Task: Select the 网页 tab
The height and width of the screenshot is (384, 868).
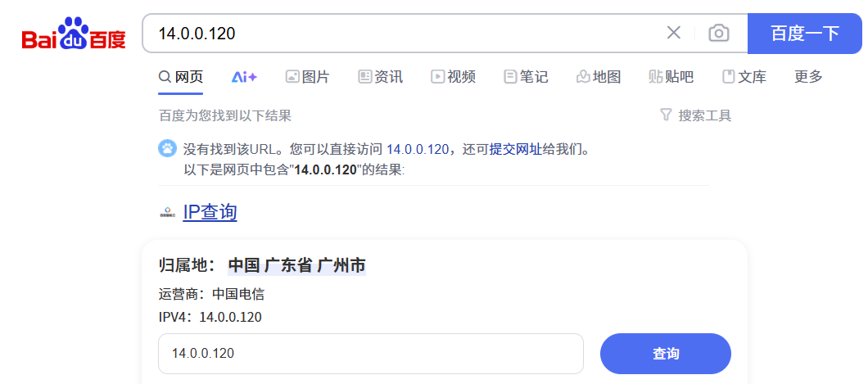Action: point(180,77)
